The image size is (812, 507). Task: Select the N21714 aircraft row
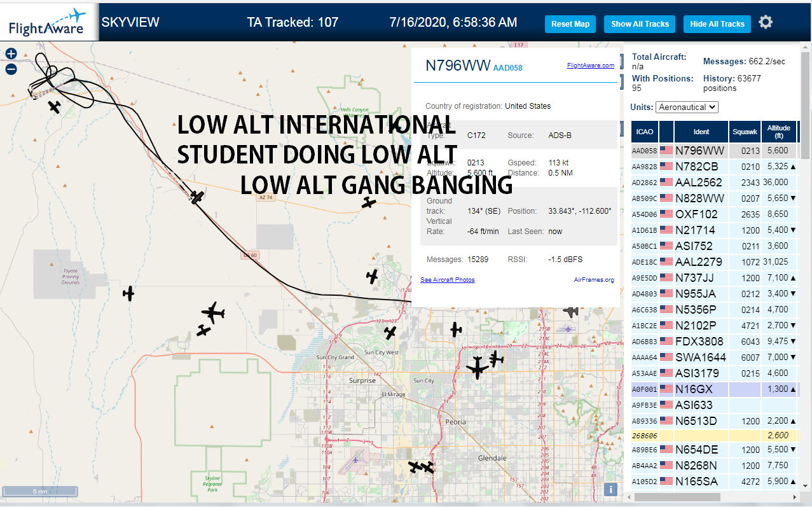715,230
